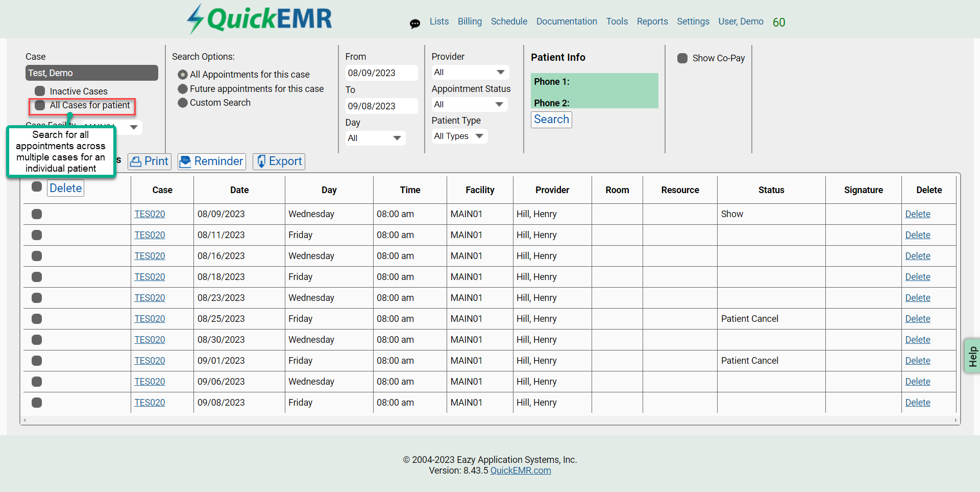The width and height of the screenshot is (980, 492).
Task: Tick the checkbox for the 08/16/2023 appointment
Action: [37, 256]
